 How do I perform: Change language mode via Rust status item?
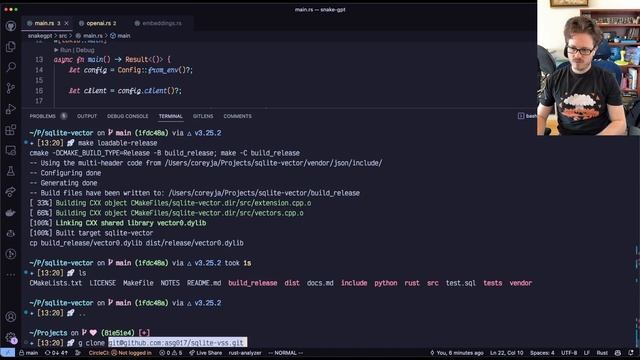(x=602, y=353)
